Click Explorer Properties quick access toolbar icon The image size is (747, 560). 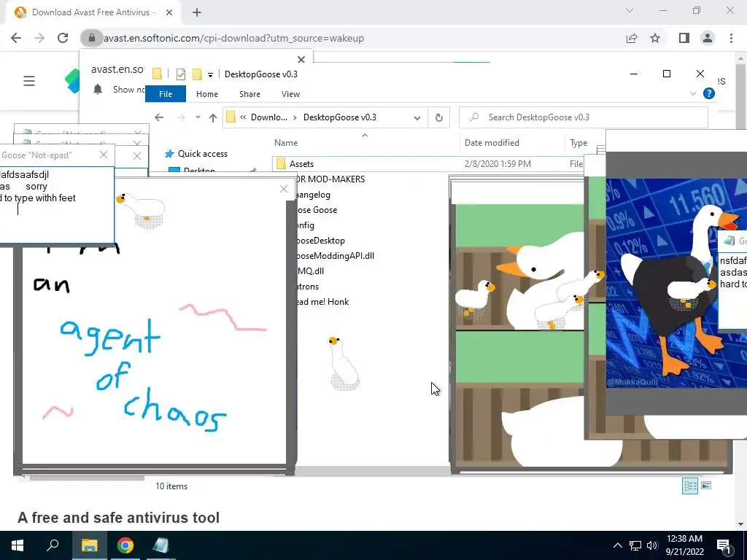(x=181, y=74)
